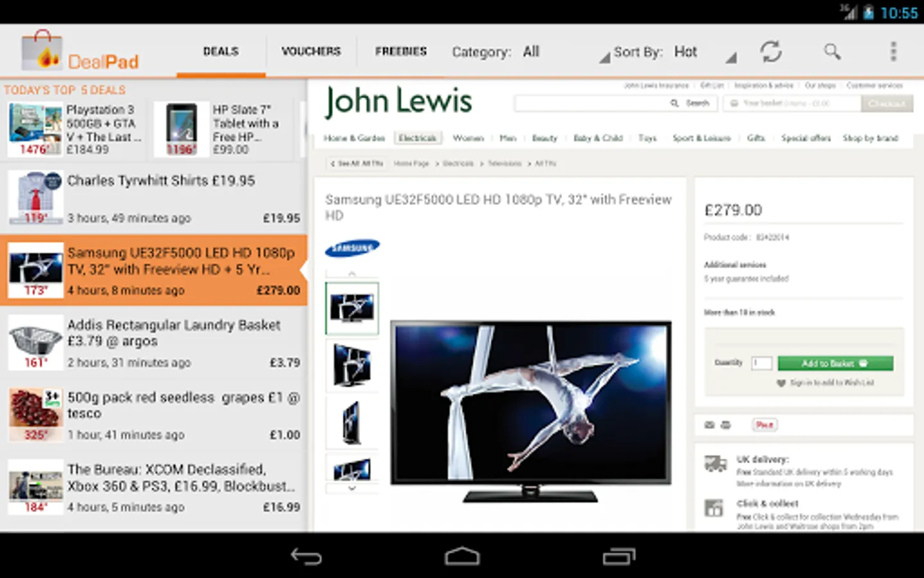Open the Electricals menu

pyautogui.click(x=417, y=138)
